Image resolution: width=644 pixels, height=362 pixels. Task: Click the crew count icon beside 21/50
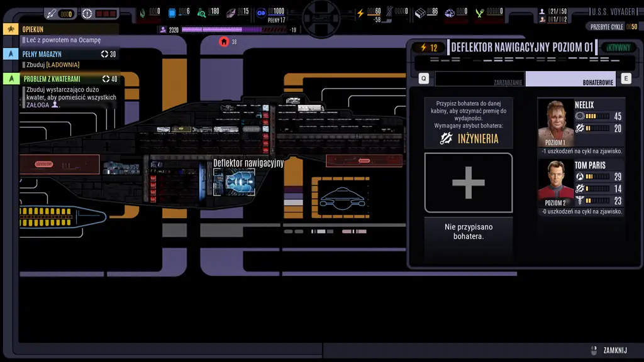pyautogui.click(x=542, y=11)
